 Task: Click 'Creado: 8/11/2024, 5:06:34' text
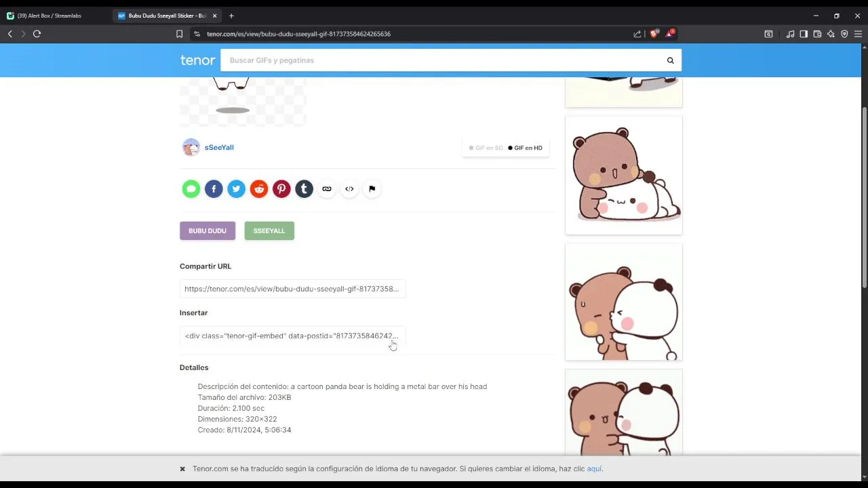[x=244, y=430]
